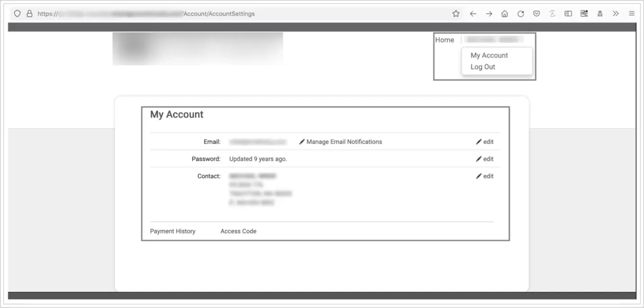Open Payment History

[172, 231]
